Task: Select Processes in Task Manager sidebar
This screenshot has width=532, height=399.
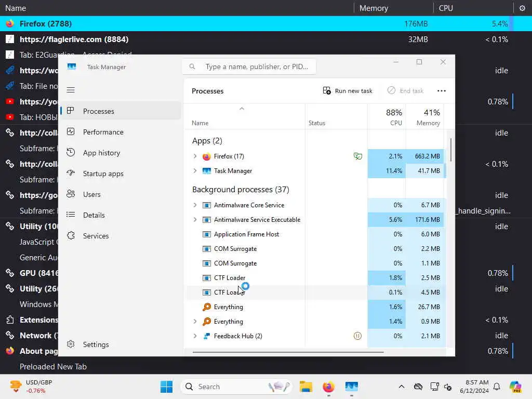Action: click(x=121, y=111)
